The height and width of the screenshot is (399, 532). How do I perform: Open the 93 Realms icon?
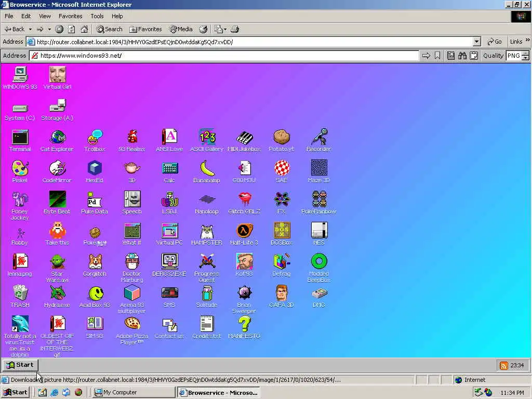pos(132,140)
